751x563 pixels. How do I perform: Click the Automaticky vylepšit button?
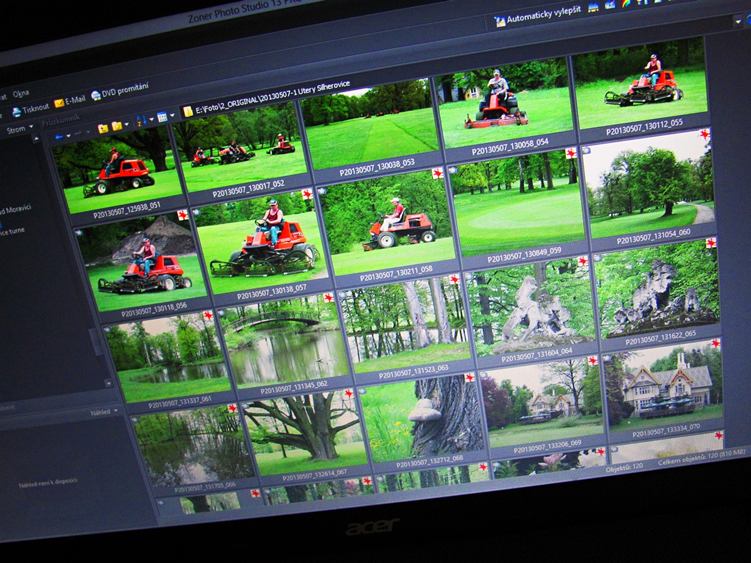[x=537, y=17]
